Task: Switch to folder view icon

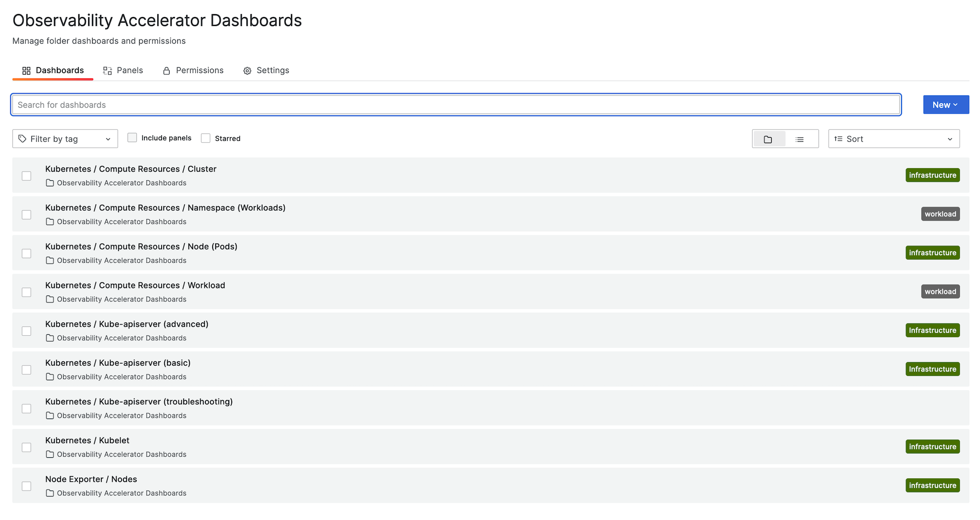Action: click(x=768, y=139)
